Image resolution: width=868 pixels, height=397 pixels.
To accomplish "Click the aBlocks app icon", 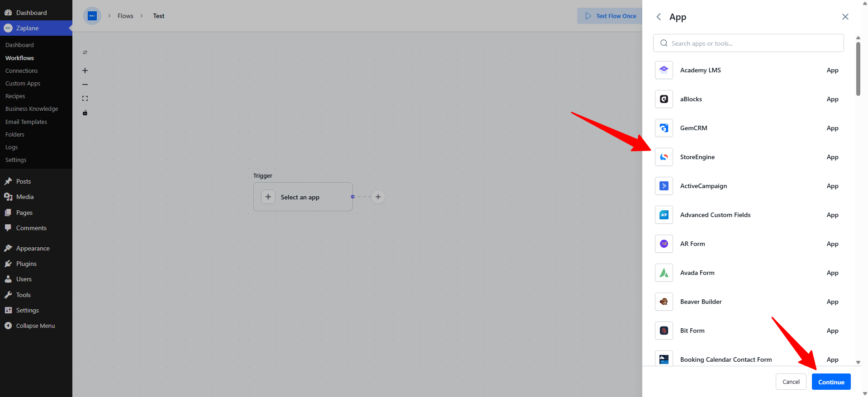I will [x=664, y=99].
